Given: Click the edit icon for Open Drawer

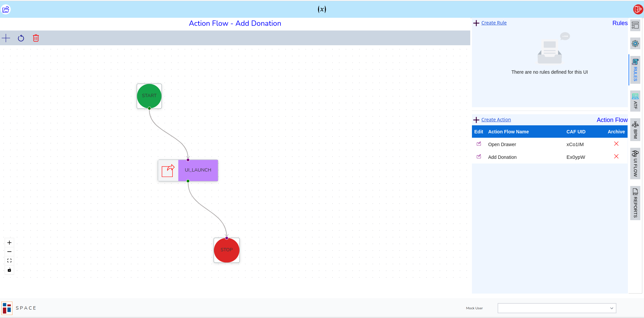Looking at the screenshot, I should point(479,144).
